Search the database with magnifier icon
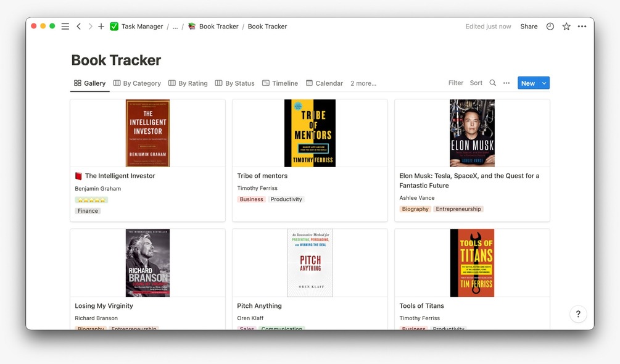This screenshot has height=364, width=620. 492,83
